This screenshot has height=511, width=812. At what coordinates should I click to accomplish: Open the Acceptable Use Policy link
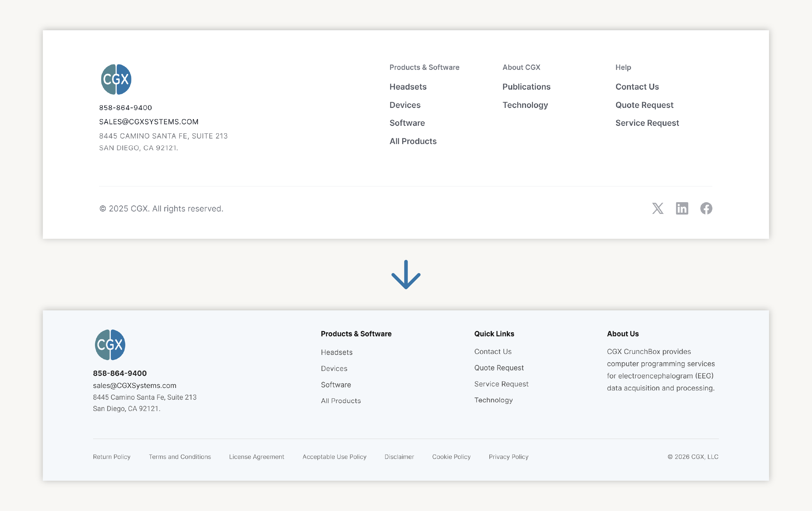click(x=334, y=457)
